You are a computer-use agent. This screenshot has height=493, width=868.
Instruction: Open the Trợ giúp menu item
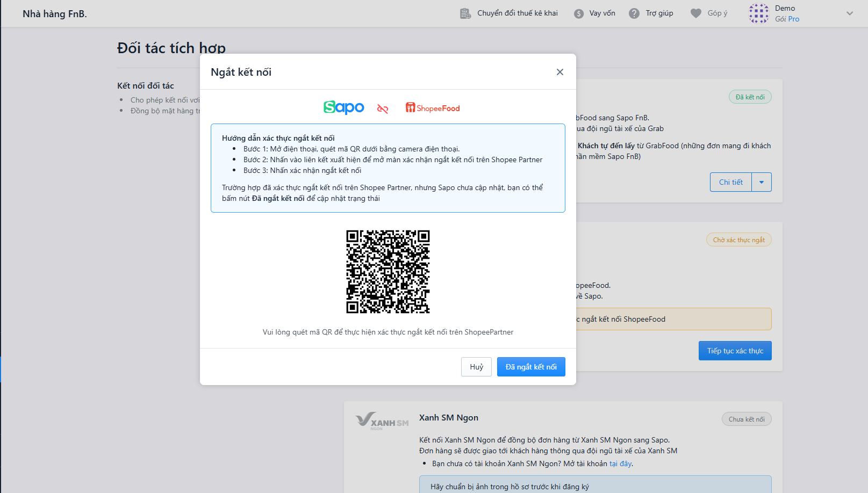pyautogui.click(x=659, y=13)
